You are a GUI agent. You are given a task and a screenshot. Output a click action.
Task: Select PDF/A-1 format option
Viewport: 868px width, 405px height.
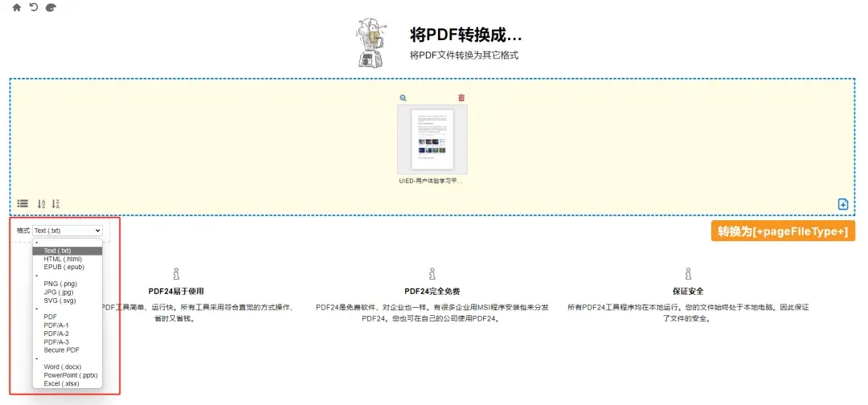pos(67,325)
